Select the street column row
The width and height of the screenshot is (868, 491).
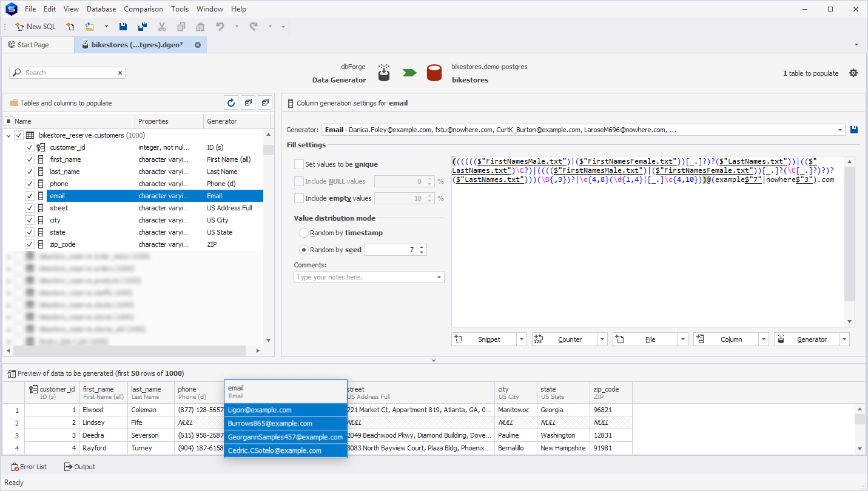155,208
